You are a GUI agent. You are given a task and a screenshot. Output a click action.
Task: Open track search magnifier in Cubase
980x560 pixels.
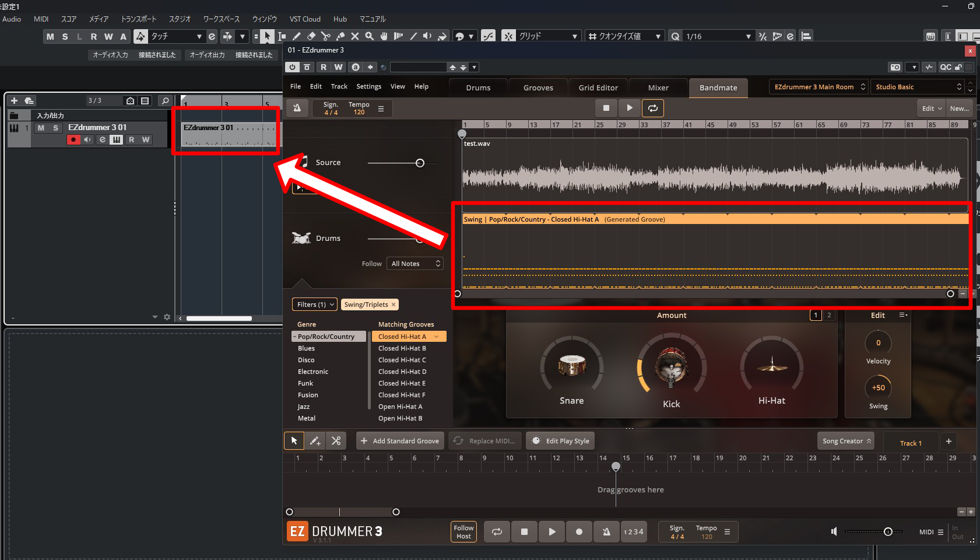click(x=165, y=101)
